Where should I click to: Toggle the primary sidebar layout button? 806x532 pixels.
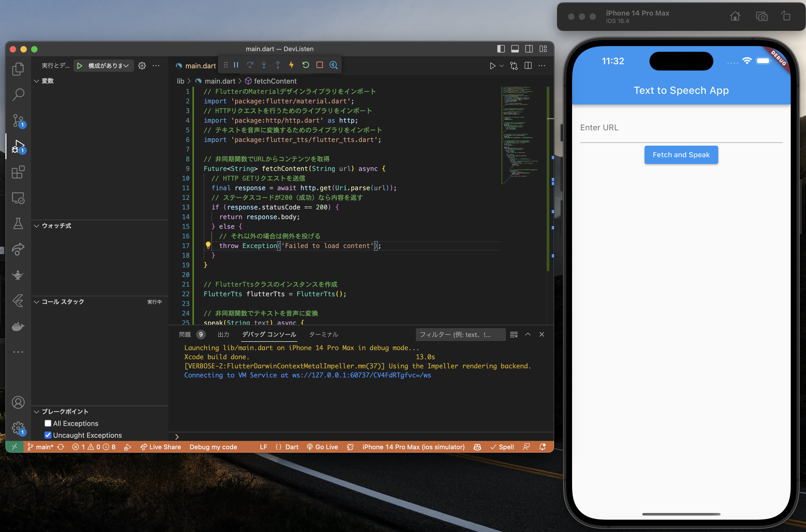(x=501, y=49)
